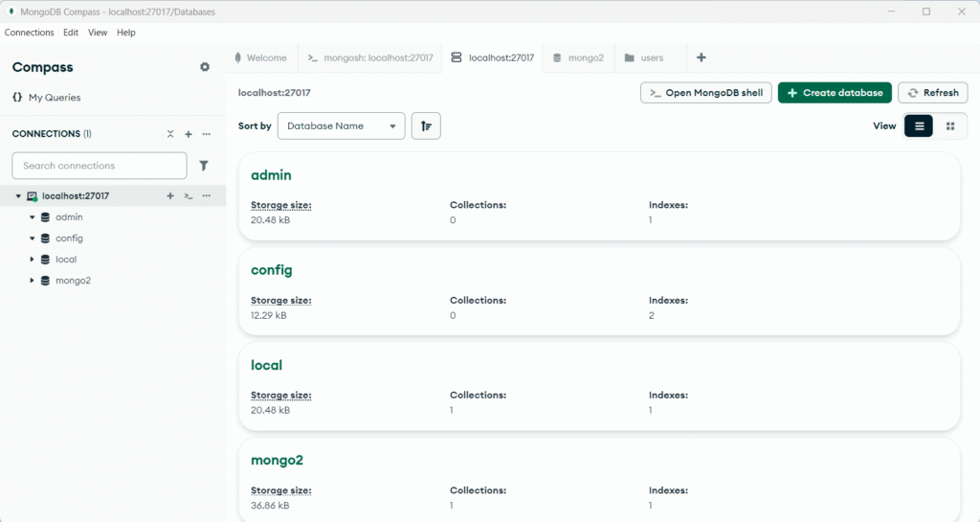
Task: Switch to mongosh: localhost:27017 tab
Action: click(x=370, y=57)
